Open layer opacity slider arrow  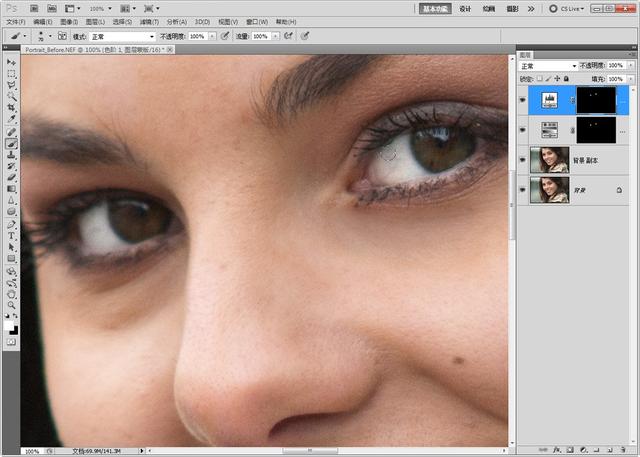pos(631,66)
